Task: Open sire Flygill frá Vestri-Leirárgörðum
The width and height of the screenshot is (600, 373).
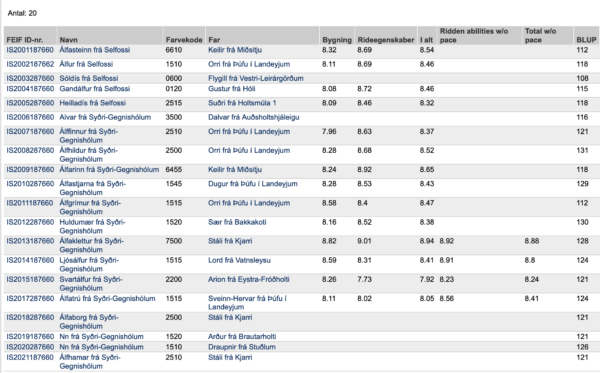Action: [x=256, y=78]
